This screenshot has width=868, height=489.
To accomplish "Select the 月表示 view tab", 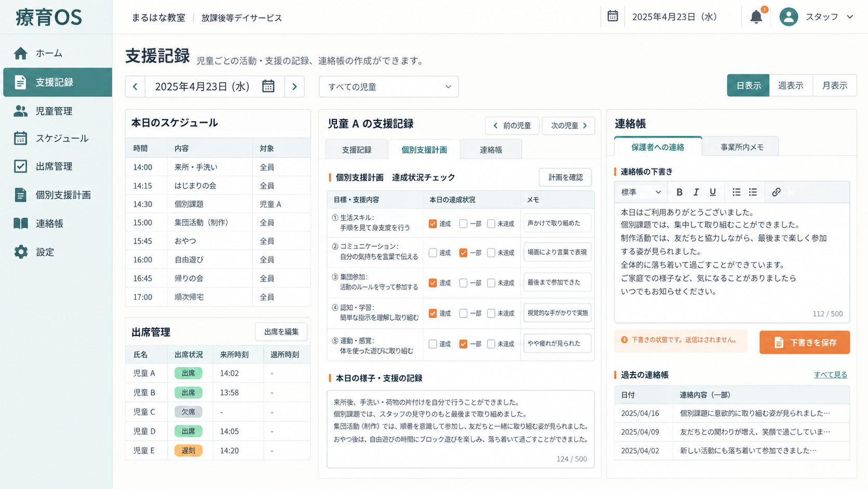I will click(x=834, y=86).
